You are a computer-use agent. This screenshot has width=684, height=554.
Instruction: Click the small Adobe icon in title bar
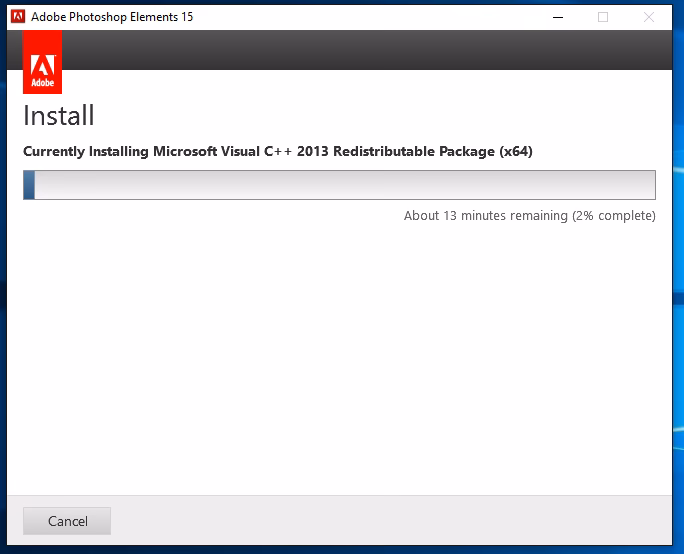(x=17, y=17)
